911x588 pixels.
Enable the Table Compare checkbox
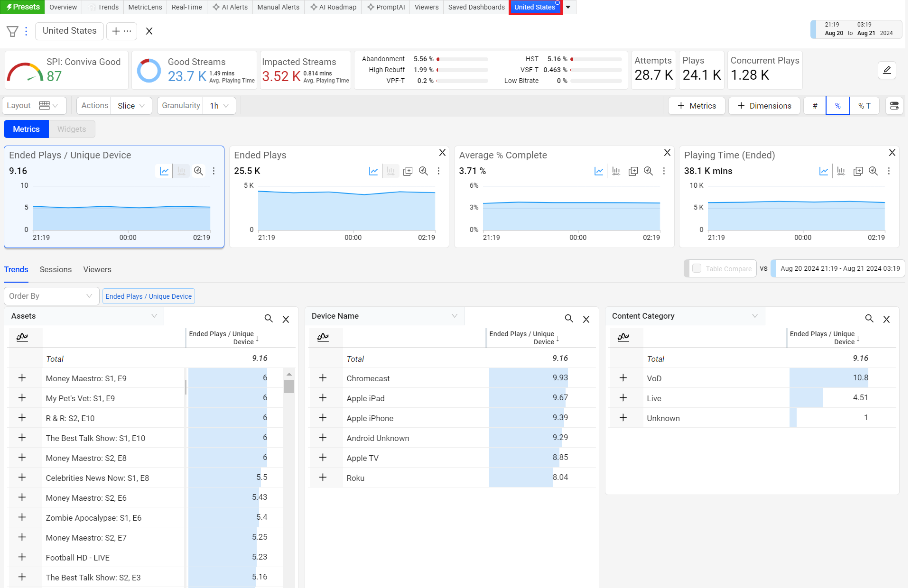point(697,268)
